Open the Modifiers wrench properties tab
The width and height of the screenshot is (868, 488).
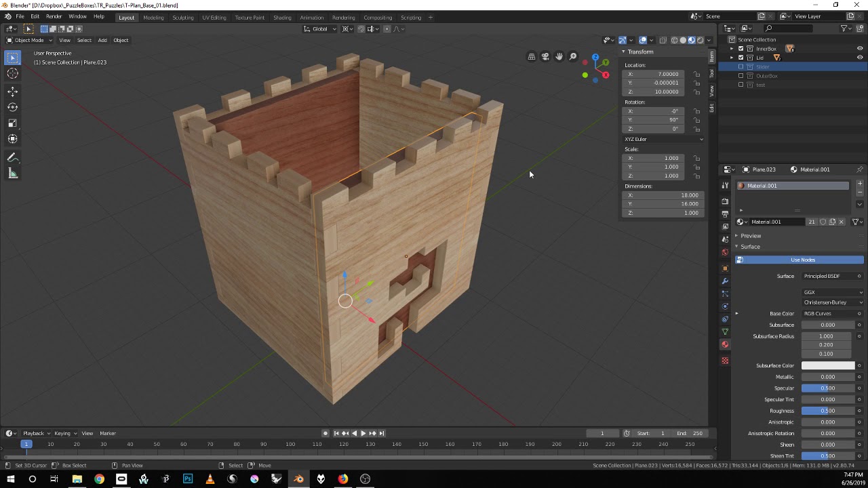(725, 281)
